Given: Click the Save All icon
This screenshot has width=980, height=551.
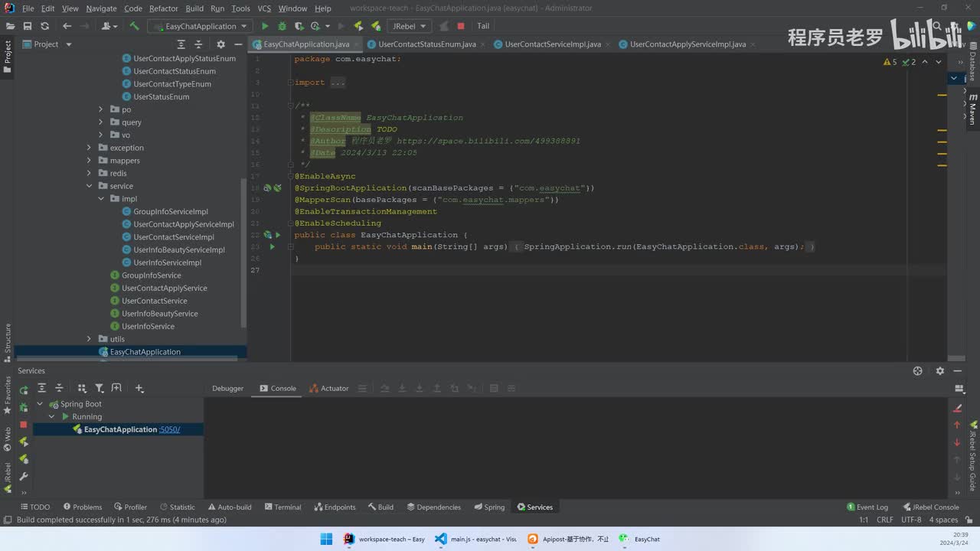Looking at the screenshot, I should (x=28, y=26).
